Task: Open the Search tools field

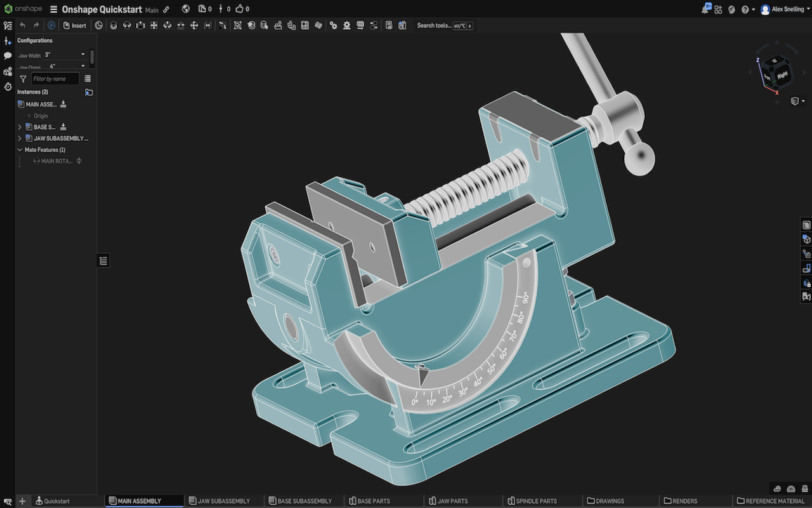Action: 445,25
